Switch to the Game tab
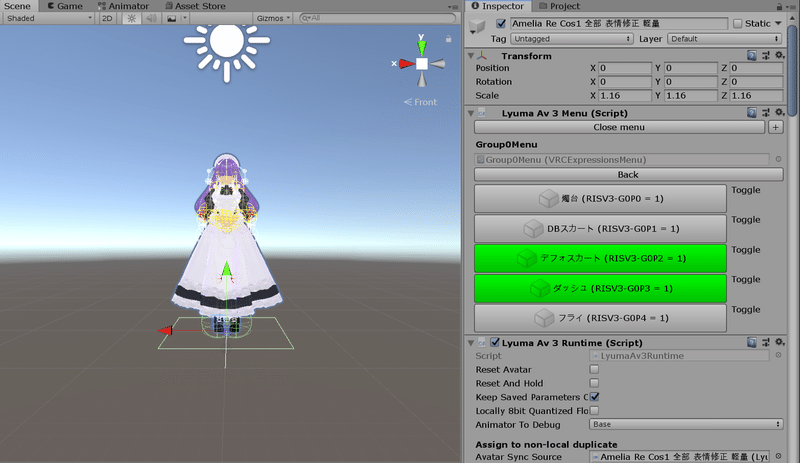The width and height of the screenshot is (800, 463). click(x=65, y=6)
